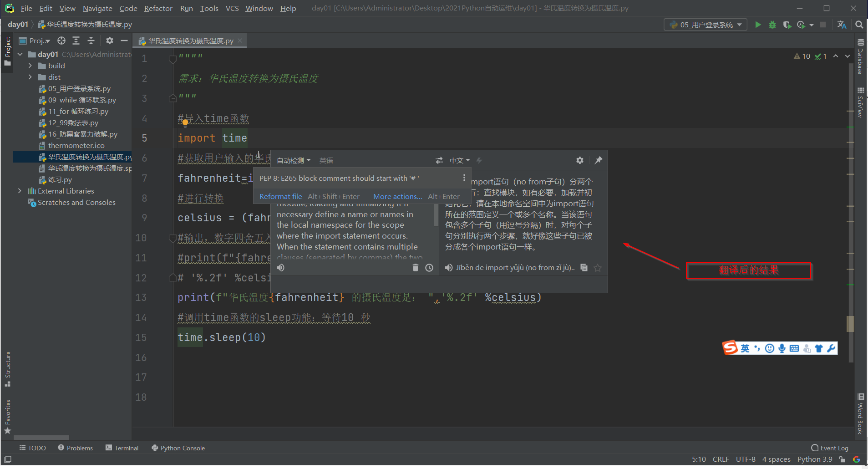
Task: Click the Reformat file link
Action: [x=280, y=196]
